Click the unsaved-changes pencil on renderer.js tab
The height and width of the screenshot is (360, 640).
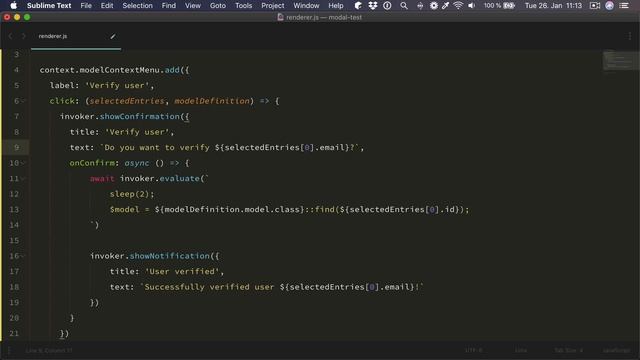pos(113,36)
